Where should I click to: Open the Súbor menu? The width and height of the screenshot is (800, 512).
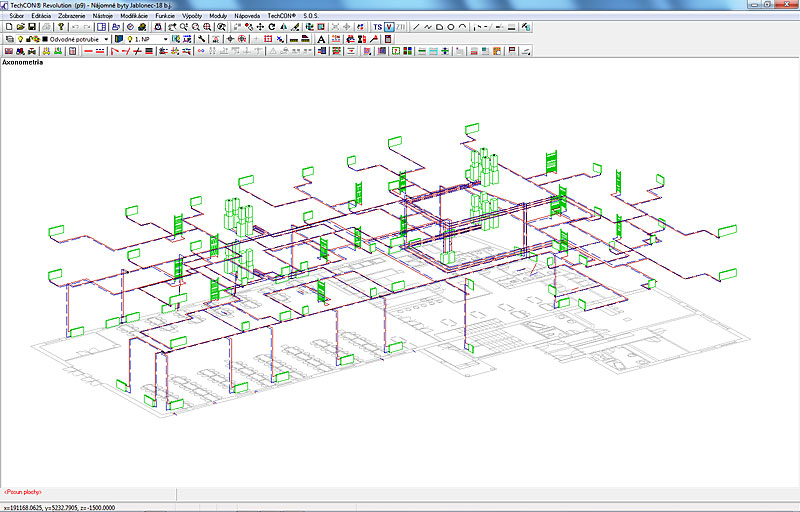click(x=16, y=16)
